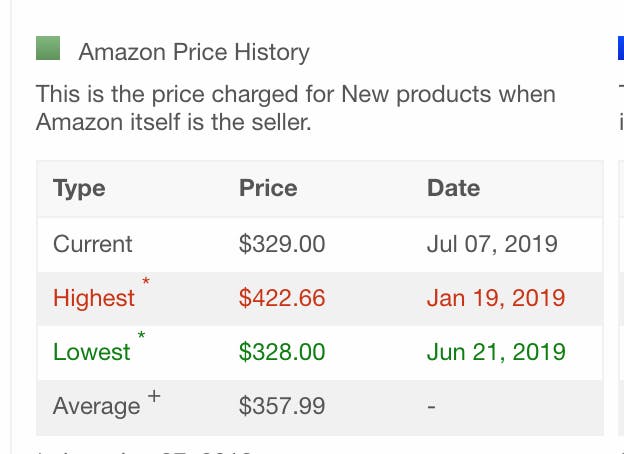The width and height of the screenshot is (624, 454).
Task: Click the Type column header
Action: tap(79, 188)
